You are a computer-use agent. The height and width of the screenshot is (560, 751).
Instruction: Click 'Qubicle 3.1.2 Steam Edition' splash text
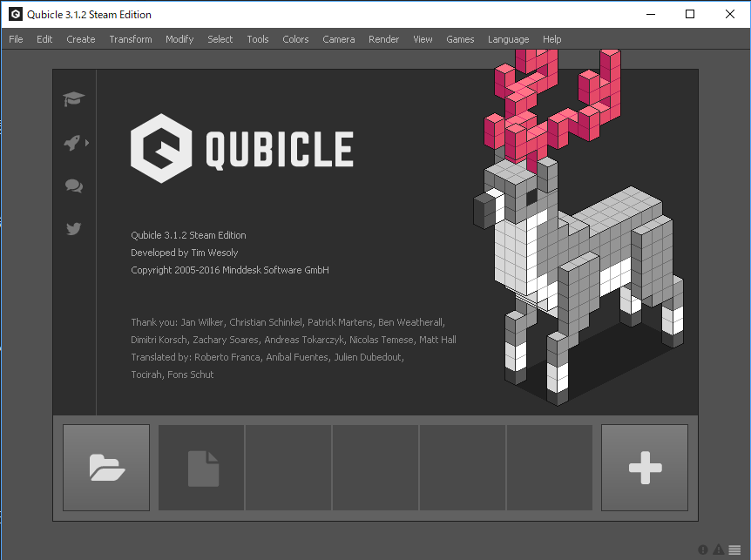coord(188,235)
